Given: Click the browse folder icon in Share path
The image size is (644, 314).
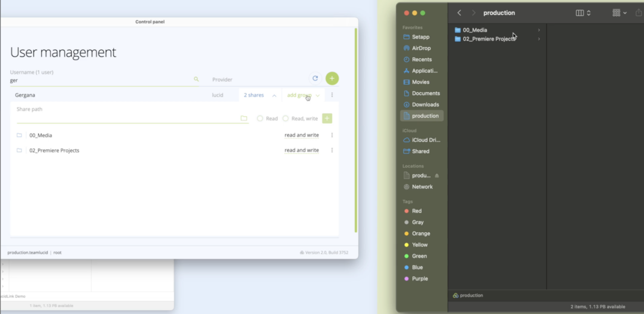Looking at the screenshot, I should 244,119.
